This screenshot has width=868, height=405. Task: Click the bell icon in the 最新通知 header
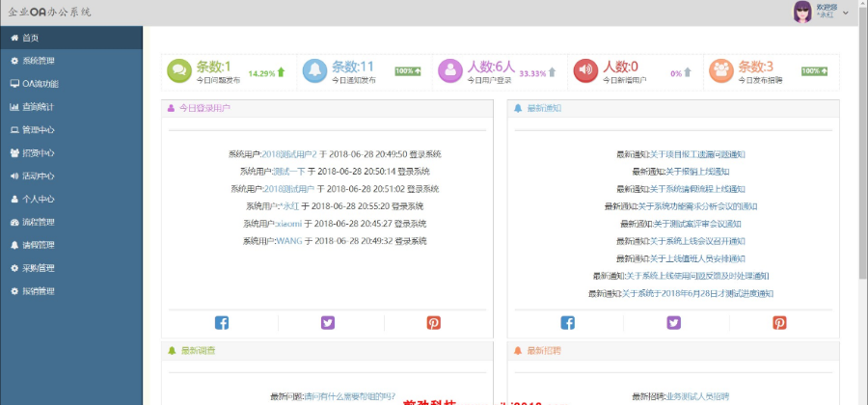click(518, 108)
